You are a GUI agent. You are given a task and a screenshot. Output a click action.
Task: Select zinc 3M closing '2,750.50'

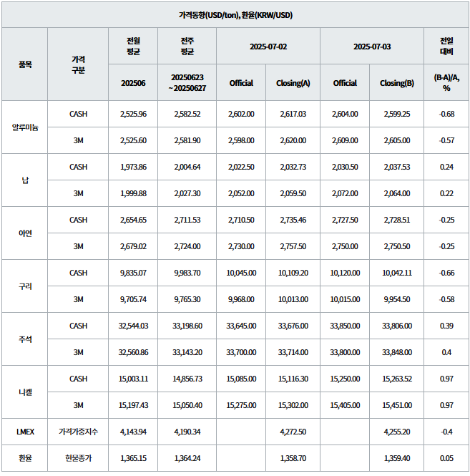click(397, 246)
